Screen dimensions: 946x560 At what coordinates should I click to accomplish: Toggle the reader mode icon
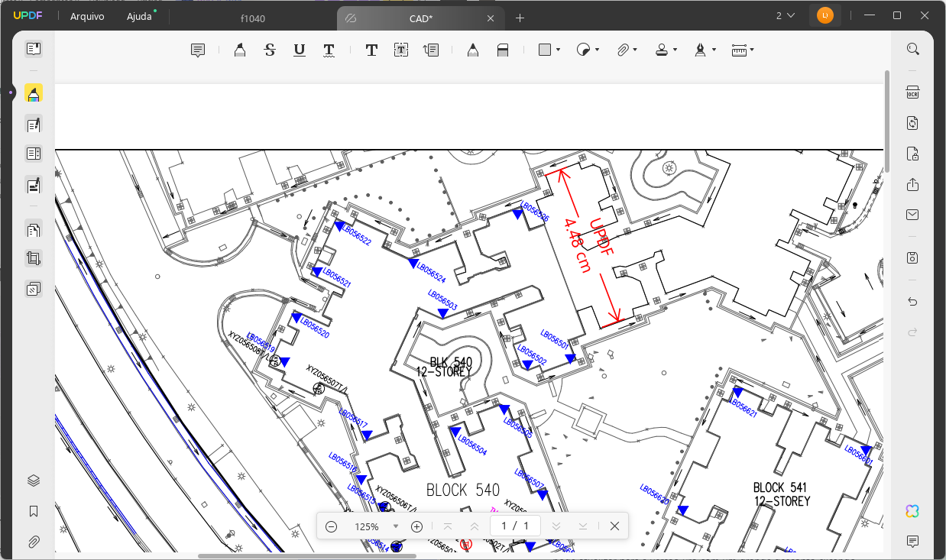(33, 49)
